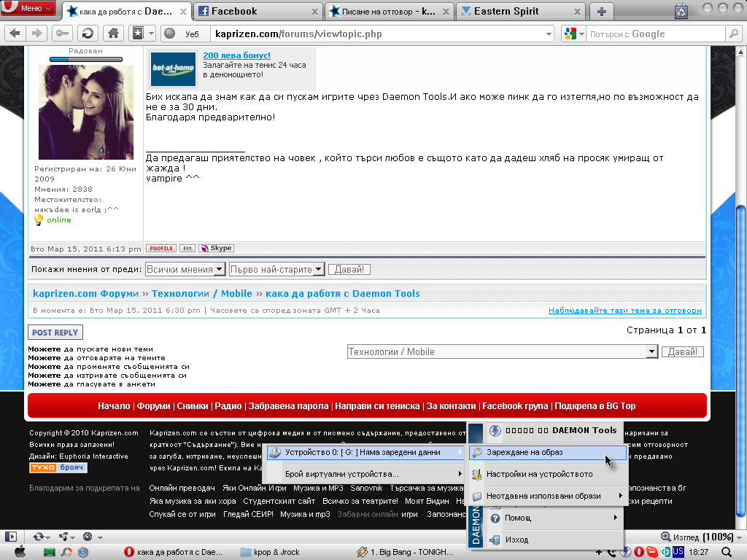This screenshot has width=747, height=560.
Task: Switch to the Eastern Spirit tab
Action: click(x=521, y=12)
